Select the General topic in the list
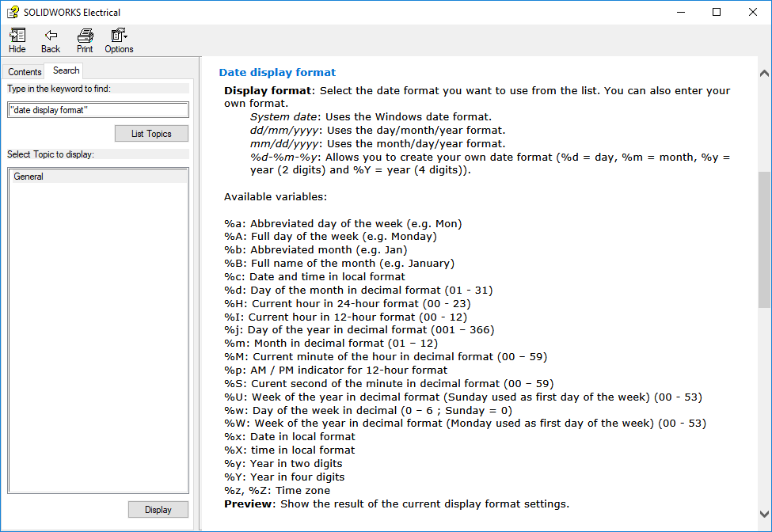Viewport: 772px width, 532px height. pos(29,177)
